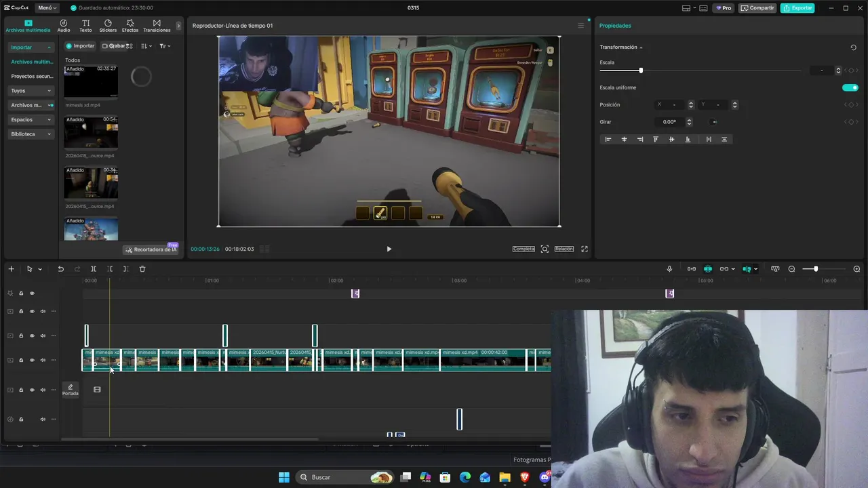Click the Compartir button

coord(757,8)
